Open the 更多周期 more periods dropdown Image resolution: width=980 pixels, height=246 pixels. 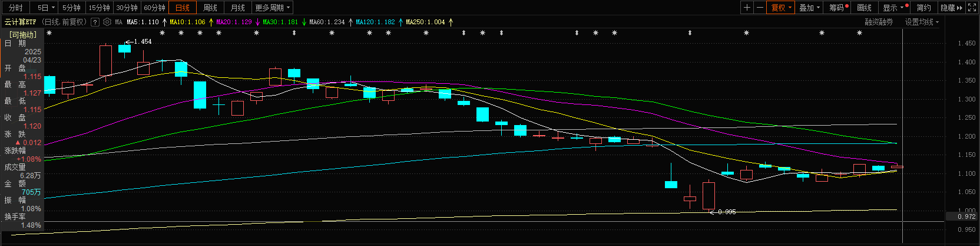(273, 8)
